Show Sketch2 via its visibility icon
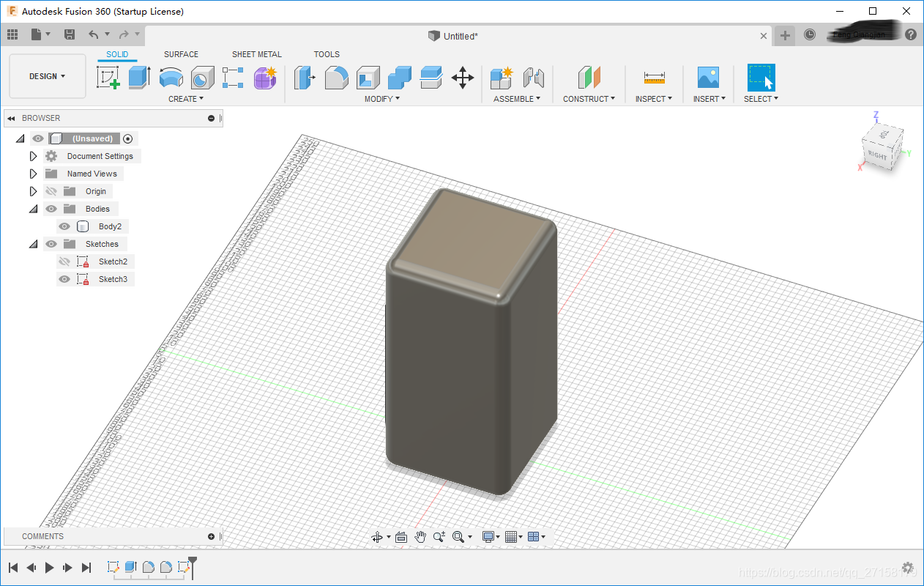Viewport: 924px width, 586px height. (x=64, y=262)
